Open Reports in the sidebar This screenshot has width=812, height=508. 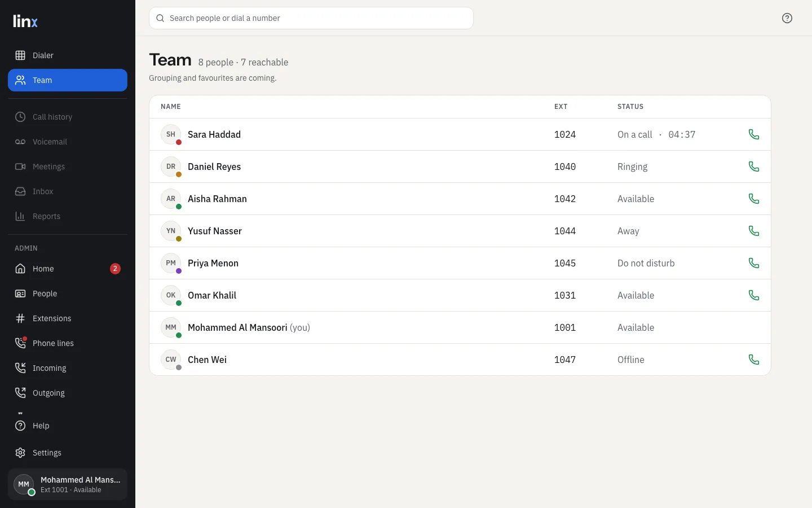(x=68, y=216)
